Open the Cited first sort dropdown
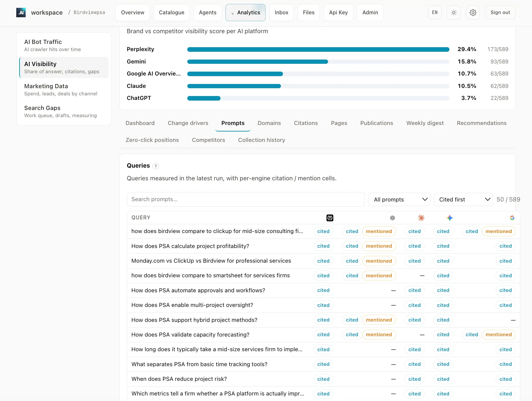Viewport: 532px width, 401px height. click(x=463, y=200)
